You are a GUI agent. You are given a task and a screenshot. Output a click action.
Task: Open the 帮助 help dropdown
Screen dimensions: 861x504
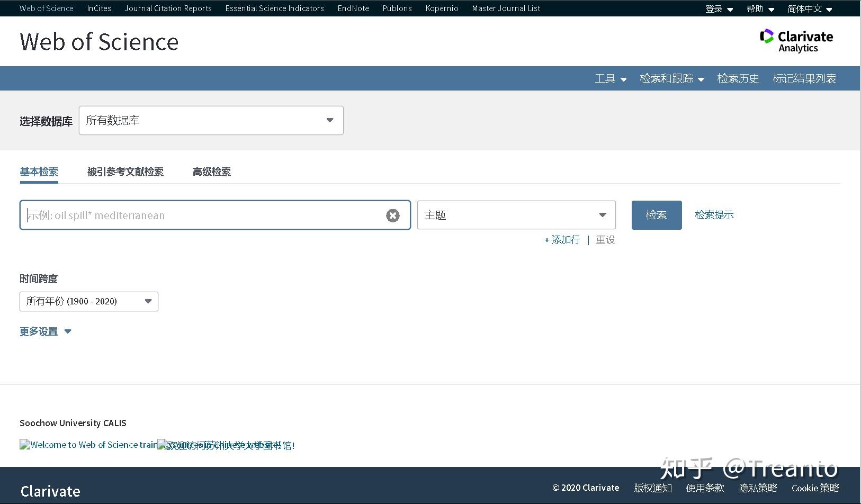[760, 8]
